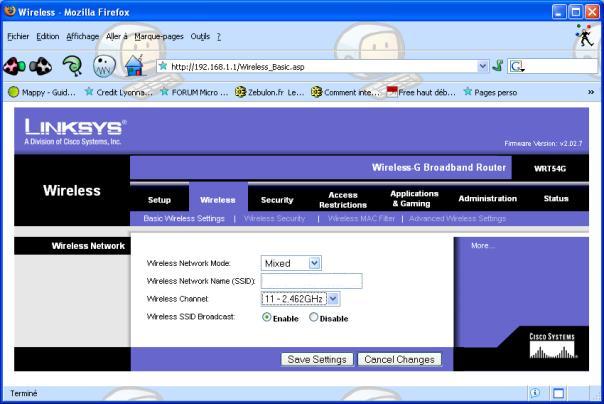Open the home page house icon
The height and width of the screenshot is (404, 604).
[x=134, y=65]
